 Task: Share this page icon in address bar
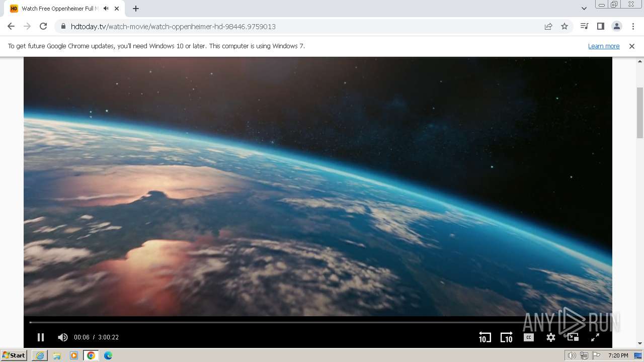tap(548, 26)
